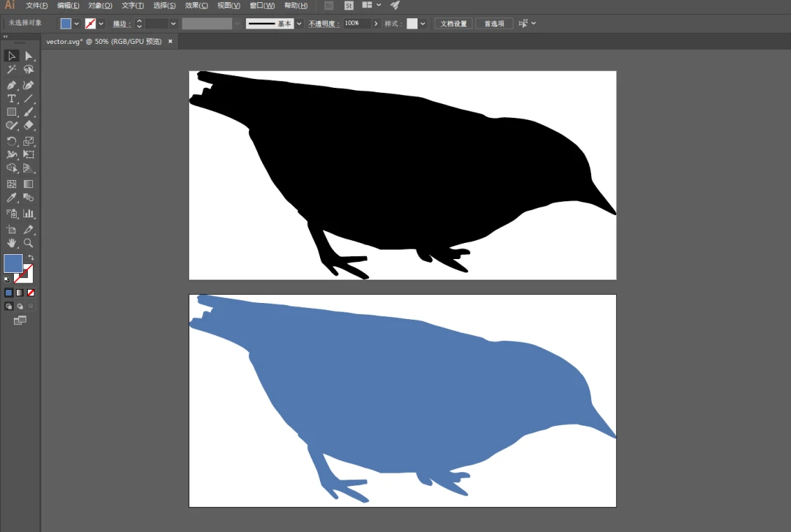Pick the Scale tool
Screen dimensions: 791x532
(x=29, y=141)
